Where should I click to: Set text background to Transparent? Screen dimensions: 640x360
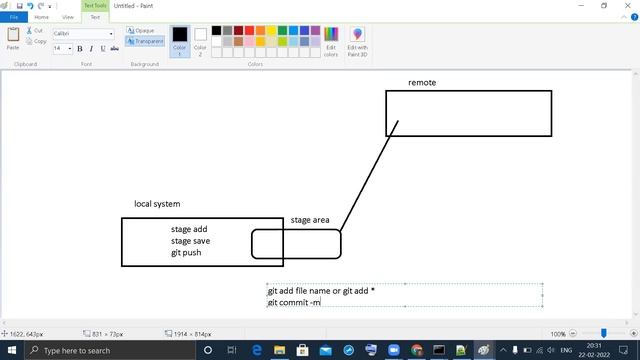[145, 41]
